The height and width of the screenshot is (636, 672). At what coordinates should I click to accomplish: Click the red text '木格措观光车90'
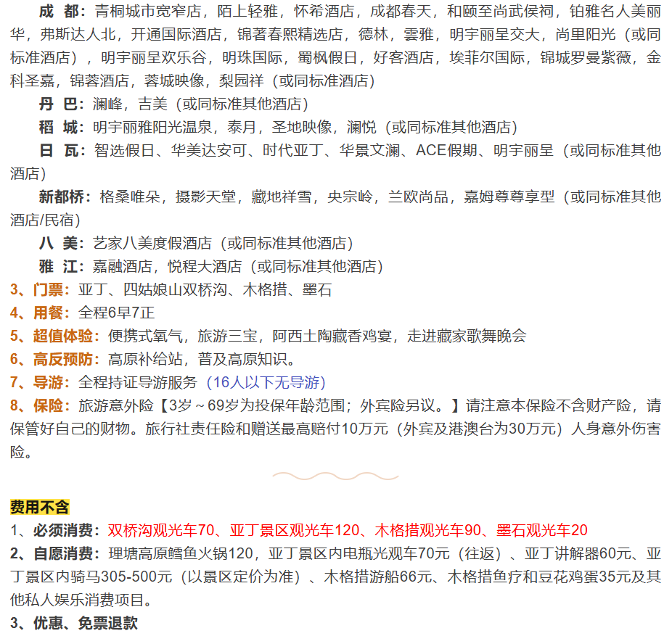click(x=427, y=531)
